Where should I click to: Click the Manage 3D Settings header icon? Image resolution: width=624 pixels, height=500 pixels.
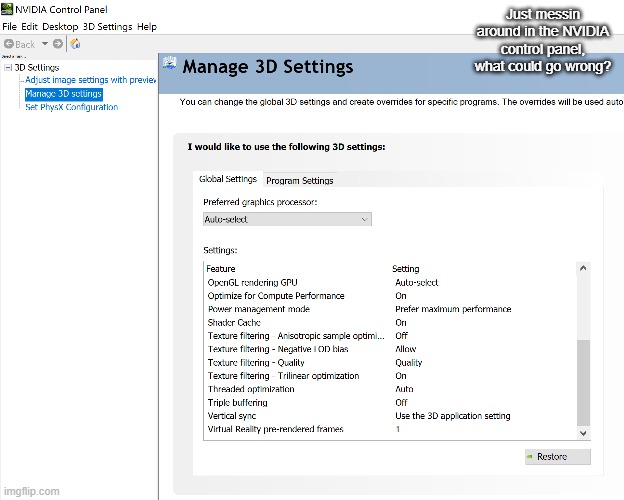tap(170, 64)
